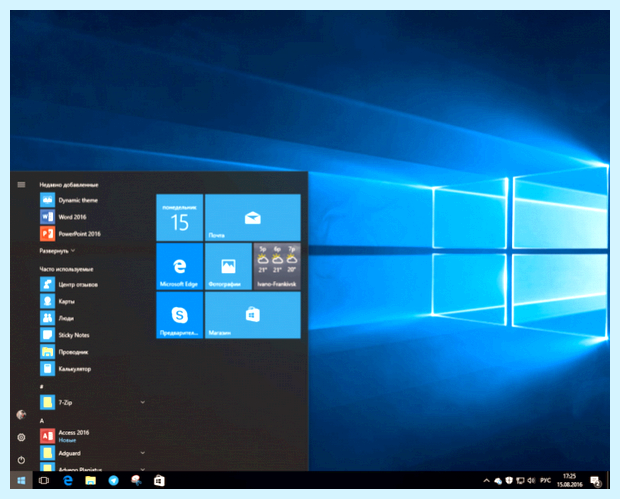
Task: Click the A letter header
Action: point(42,421)
